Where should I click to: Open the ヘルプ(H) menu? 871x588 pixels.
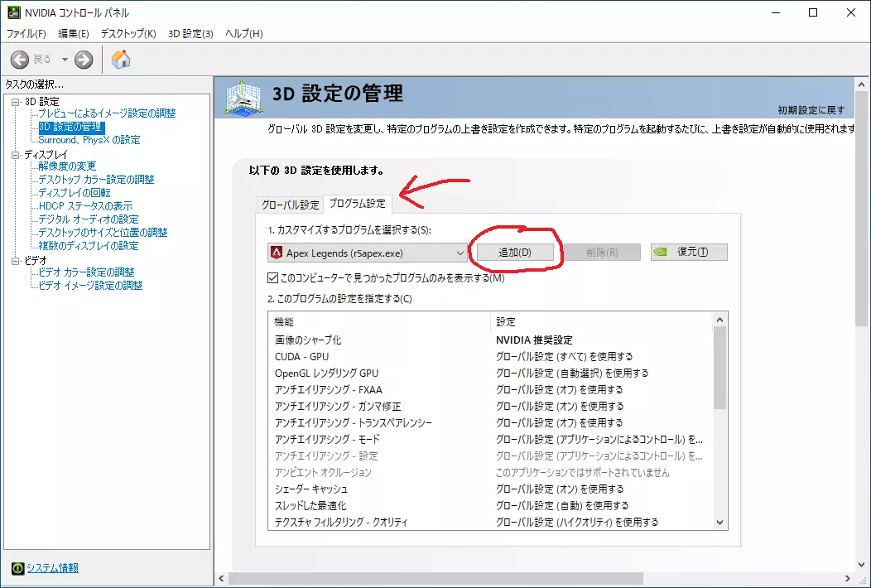coord(244,33)
